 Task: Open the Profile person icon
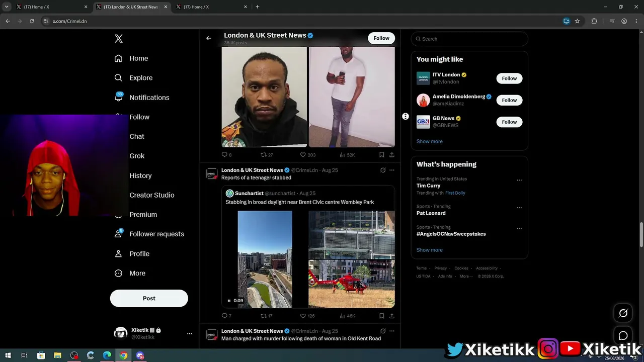coord(119,254)
